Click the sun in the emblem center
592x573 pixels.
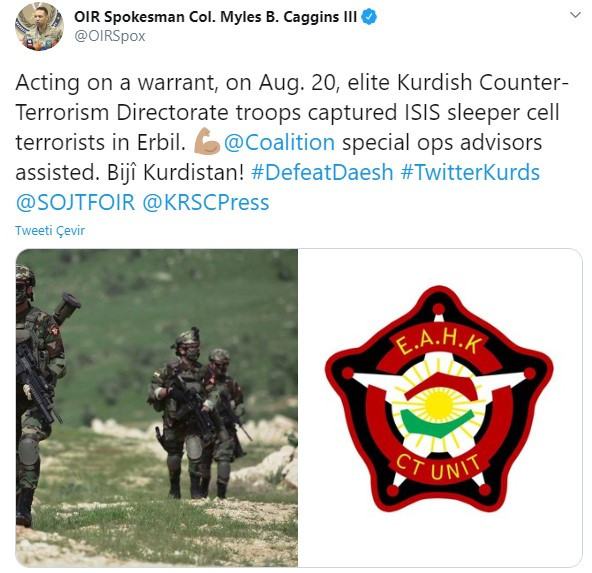[439, 407]
